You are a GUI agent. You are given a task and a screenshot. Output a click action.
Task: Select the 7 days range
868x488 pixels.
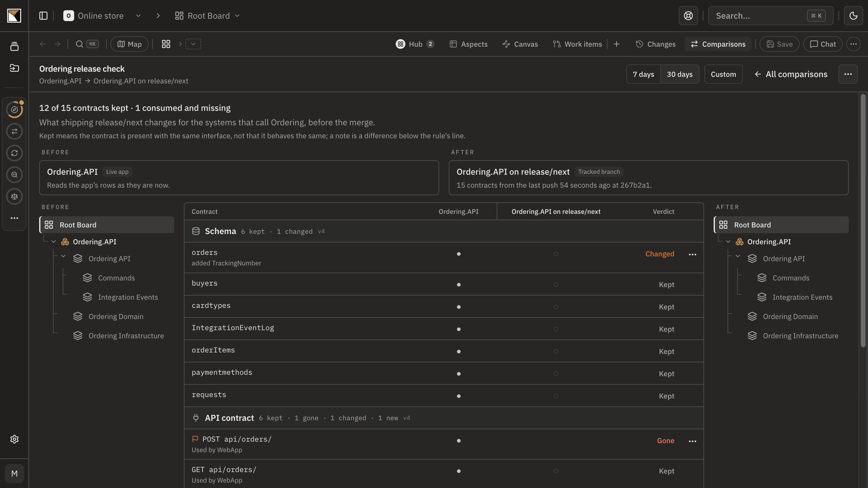[x=643, y=74]
